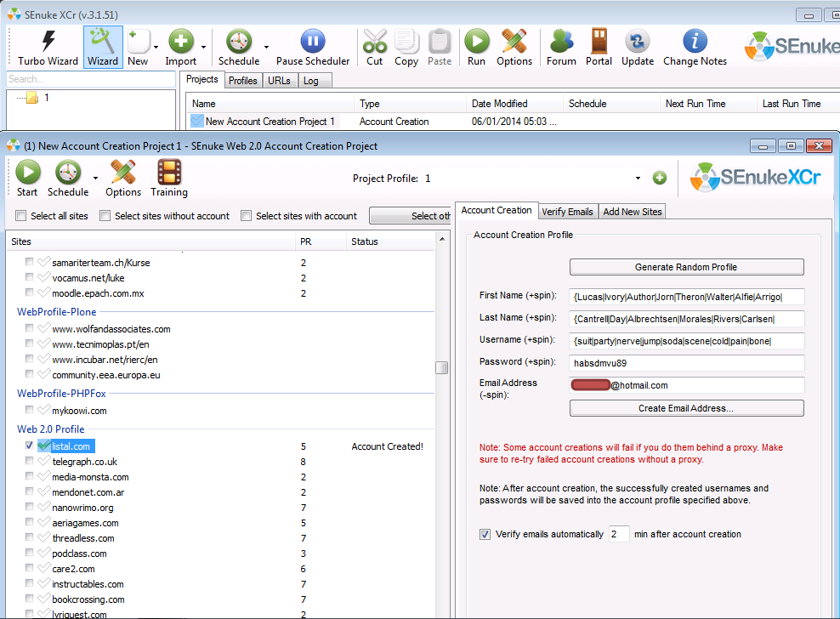Click the status check icon beside telegraph.co.uk
The height and width of the screenshot is (619, 840).
pyautogui.click(x=44, y=461)
